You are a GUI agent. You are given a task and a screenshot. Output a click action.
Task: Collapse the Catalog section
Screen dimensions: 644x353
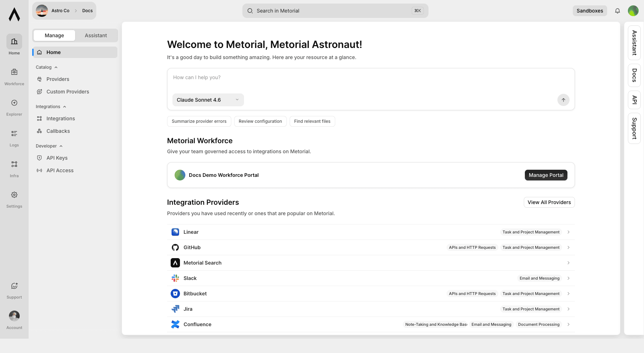click(47, 67)
